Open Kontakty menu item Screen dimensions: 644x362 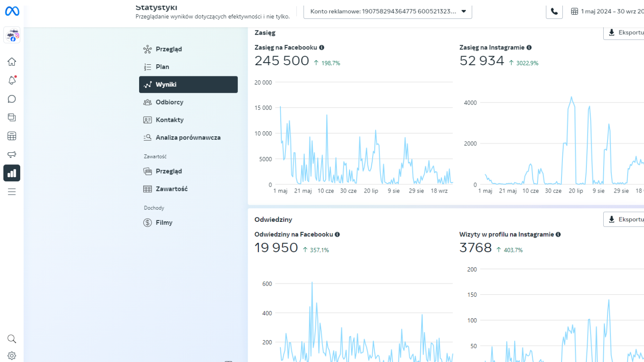(x=169, y=120)
